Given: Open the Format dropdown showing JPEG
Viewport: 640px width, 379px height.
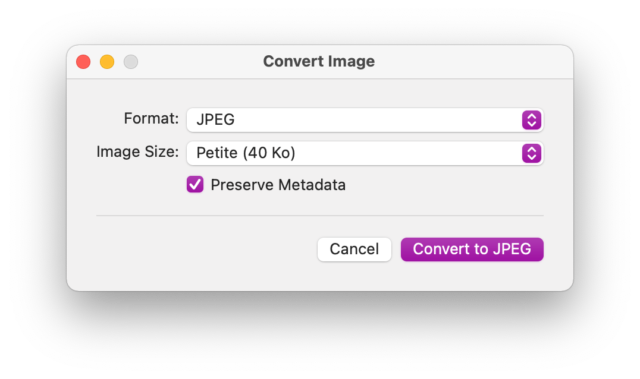Looking at the screenshot, I should pyautogui.click(x=365, y=120).
